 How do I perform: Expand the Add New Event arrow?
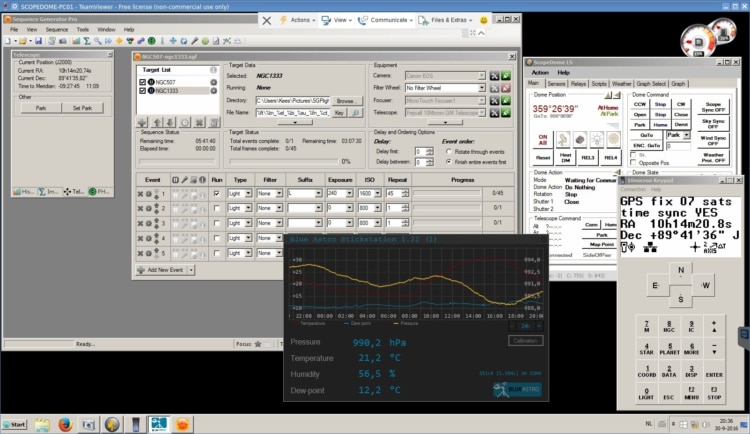(x=191, y=270)
